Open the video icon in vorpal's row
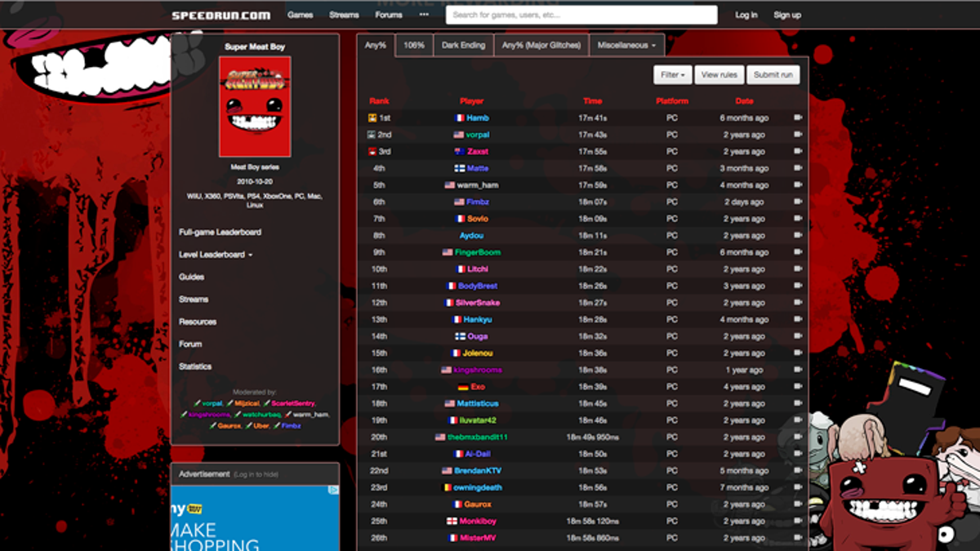980x551 pixels. tap(798, 135)
